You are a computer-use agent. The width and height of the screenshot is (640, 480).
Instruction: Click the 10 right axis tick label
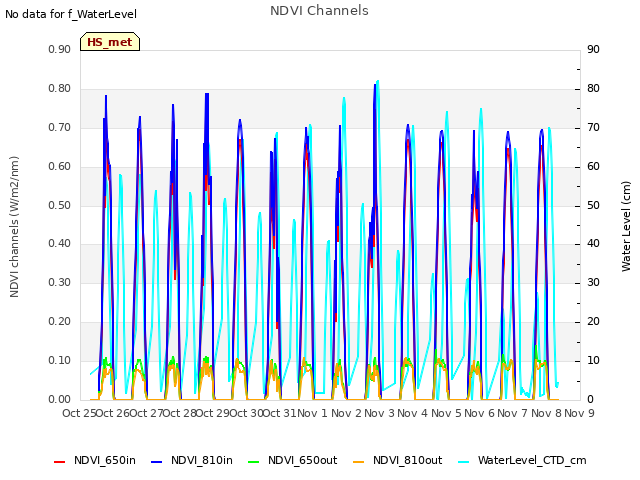click(593, 360)
